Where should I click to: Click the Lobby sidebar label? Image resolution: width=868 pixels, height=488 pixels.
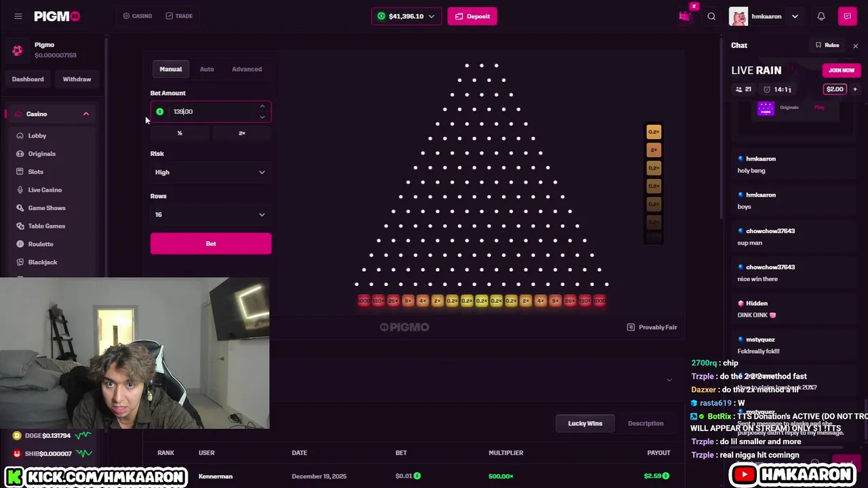[37, 136]
